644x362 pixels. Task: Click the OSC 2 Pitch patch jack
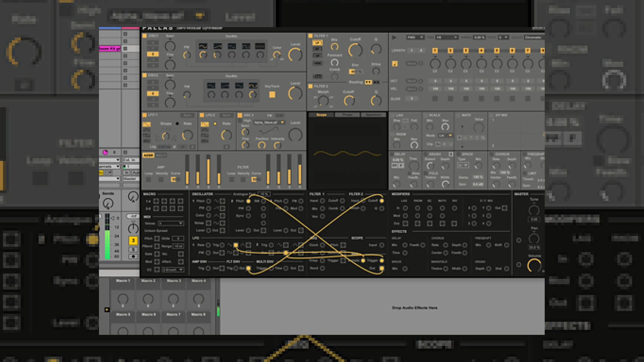tap(248, 201)
